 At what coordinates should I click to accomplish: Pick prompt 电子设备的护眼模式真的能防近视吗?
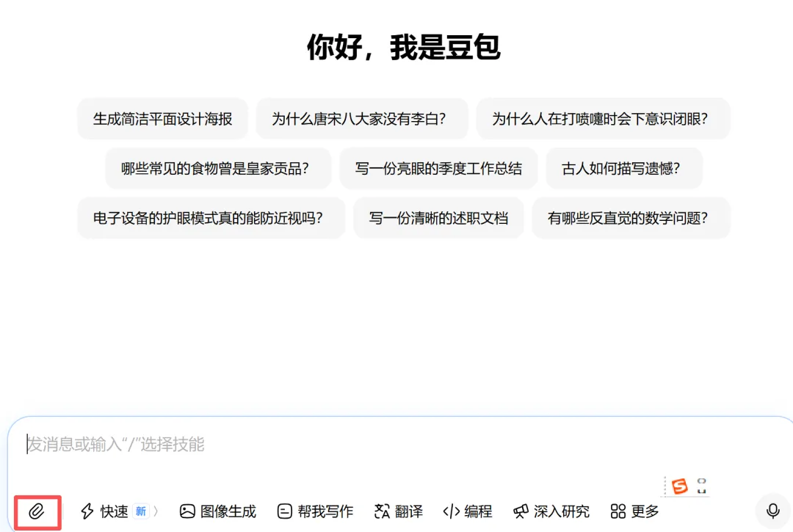(x=211, y=218)
